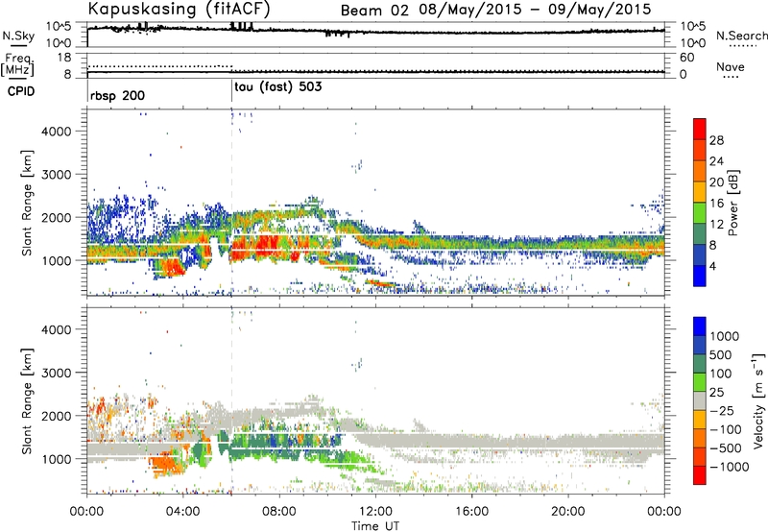
Task: Click Slant Range [km] label of velocity panel
Action: pos(27,401)
